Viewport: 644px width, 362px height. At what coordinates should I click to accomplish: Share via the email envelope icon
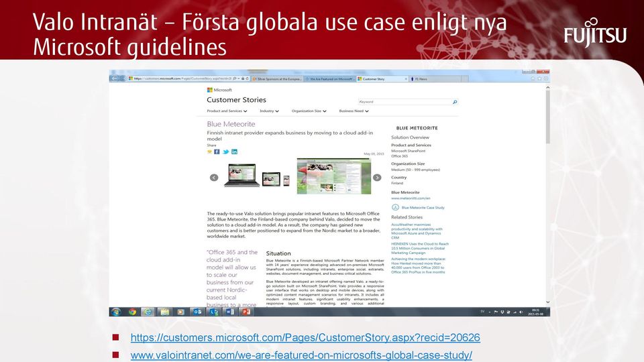pos(209,152)
